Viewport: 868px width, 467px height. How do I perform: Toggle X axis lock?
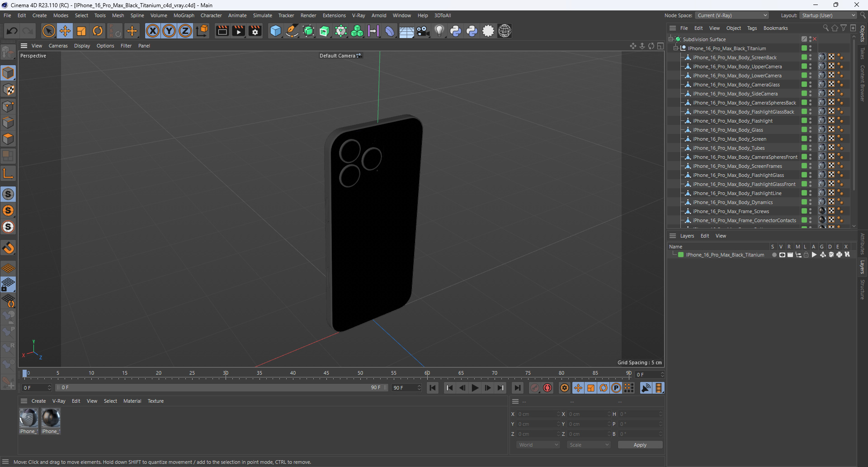(x=153, y=31)
